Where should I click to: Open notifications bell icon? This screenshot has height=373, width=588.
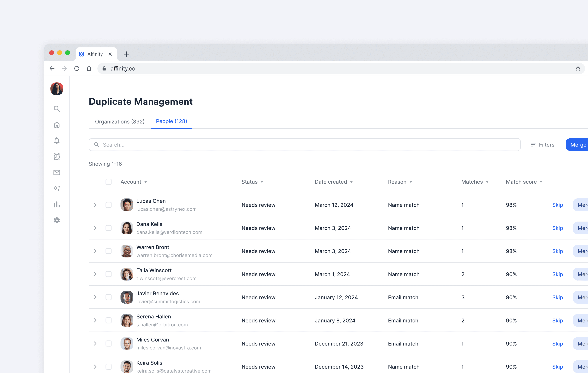coord(57,141)
